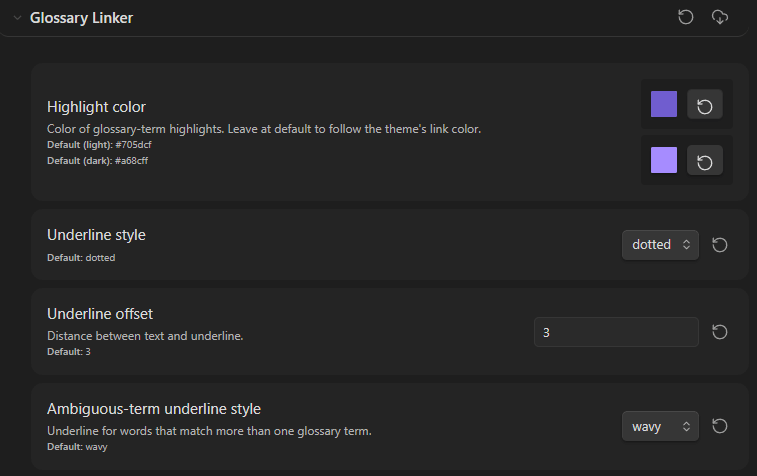This screenshot has height=476, width=757.
Task: Reset Underline offset to default
Action: pos(720,332)
